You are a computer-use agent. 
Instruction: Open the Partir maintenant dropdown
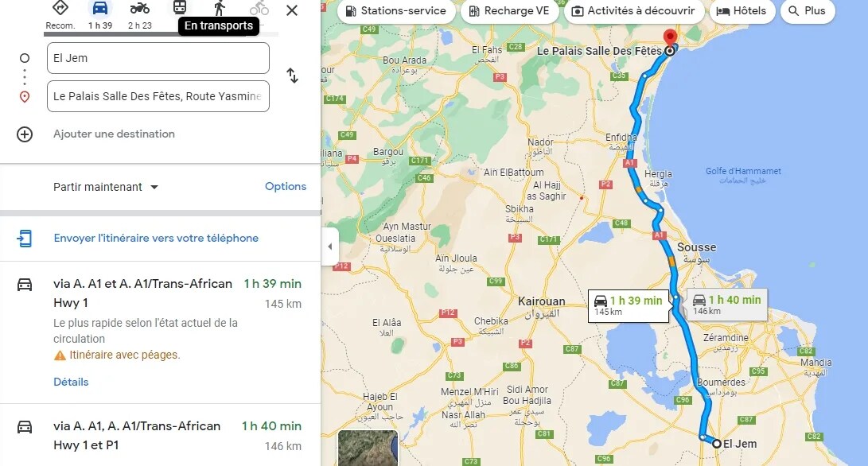(106, 187)
